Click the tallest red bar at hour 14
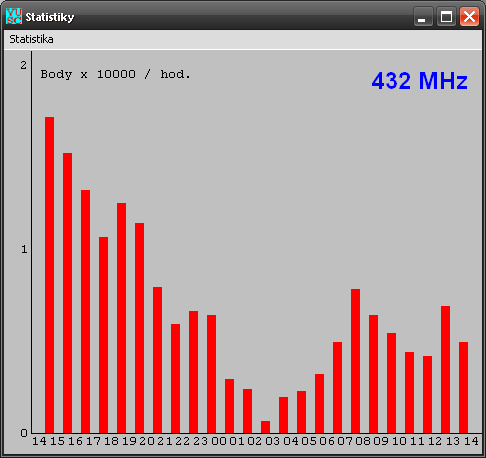The image size is (486, 458). pyautogui.click(x=49, y=275)
